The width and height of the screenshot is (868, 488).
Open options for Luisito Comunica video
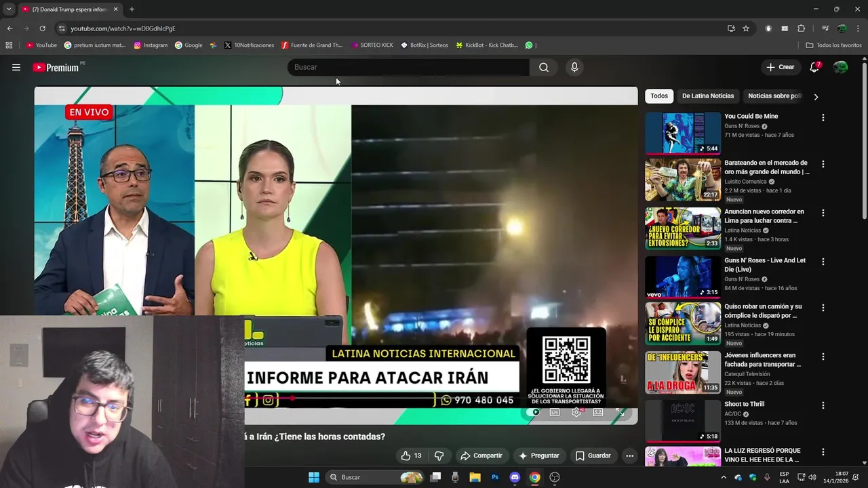click(x=823, y=164)
